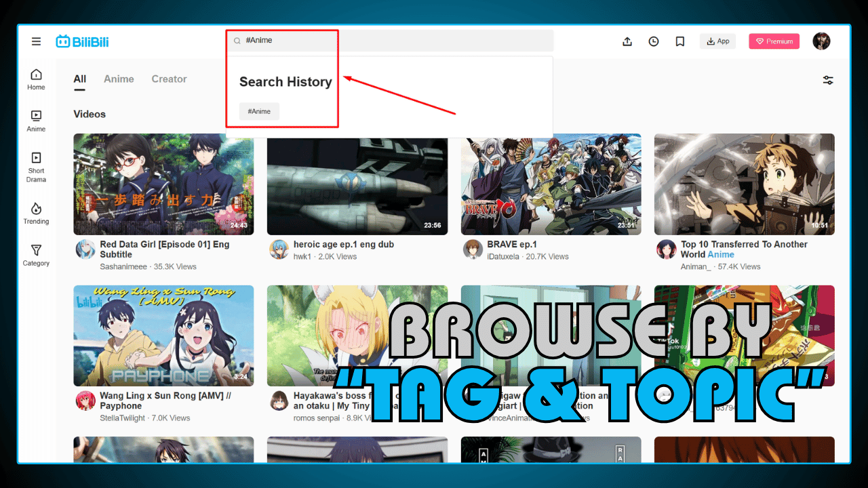Open the search filter settings icon
Viewport: 868px width, 488px height.
coord(828,80)
